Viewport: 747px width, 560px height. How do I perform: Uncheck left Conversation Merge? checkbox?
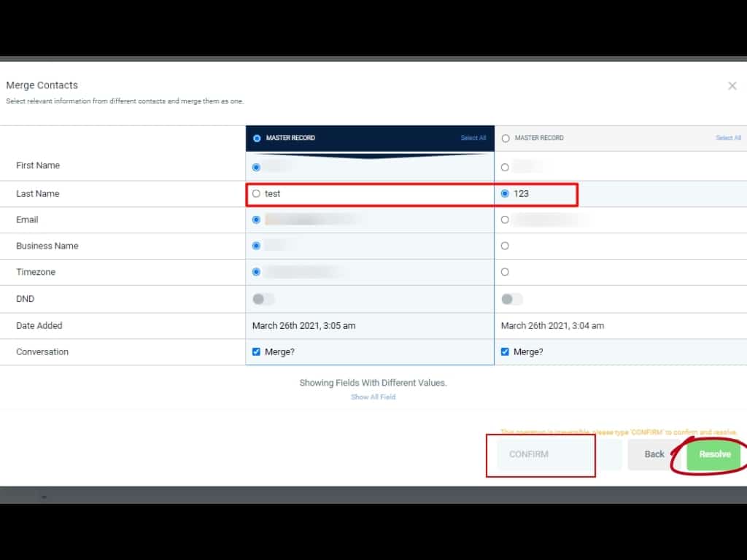256,351
